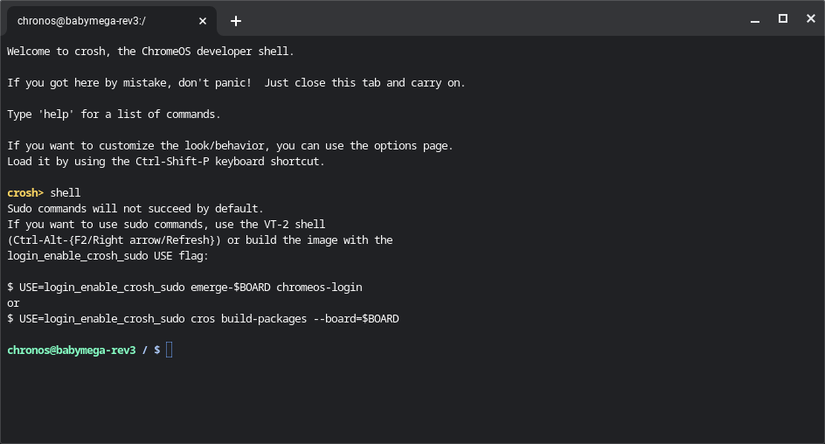The width and height of the screenshot is (825, 444).
Task: Click the cursor block at the shell prompt
Action: [x=170, y=349]
